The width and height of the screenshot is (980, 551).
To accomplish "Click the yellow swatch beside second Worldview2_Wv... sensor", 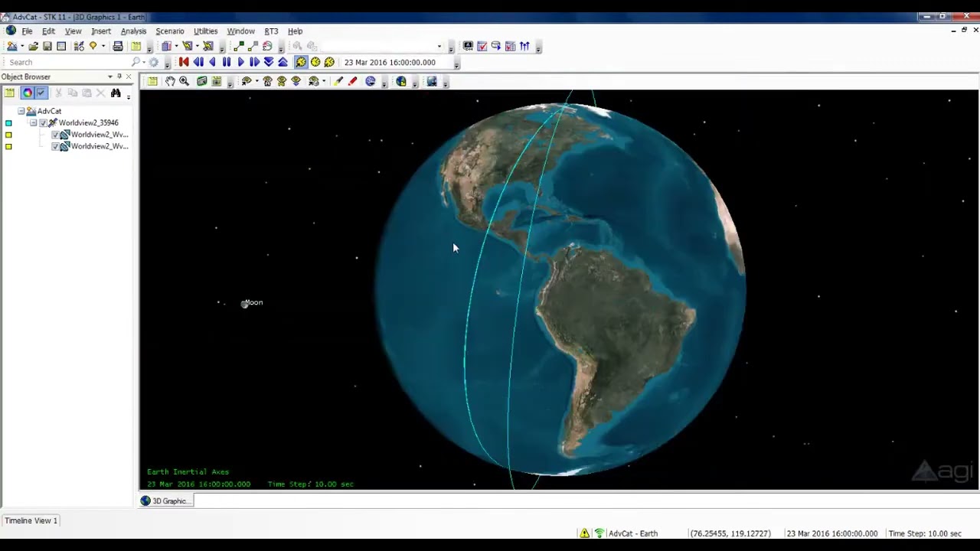I will [x=8, y=146].
